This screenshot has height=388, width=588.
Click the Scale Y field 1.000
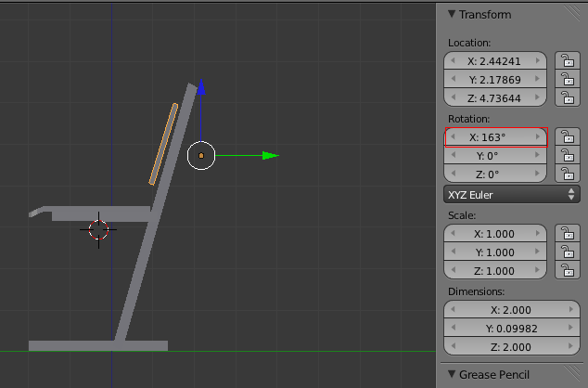coord(495,252)
